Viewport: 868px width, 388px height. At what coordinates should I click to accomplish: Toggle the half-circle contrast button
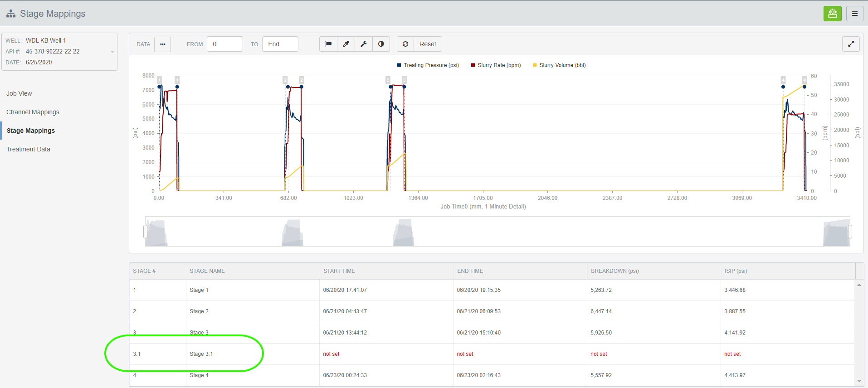point(381,44)
